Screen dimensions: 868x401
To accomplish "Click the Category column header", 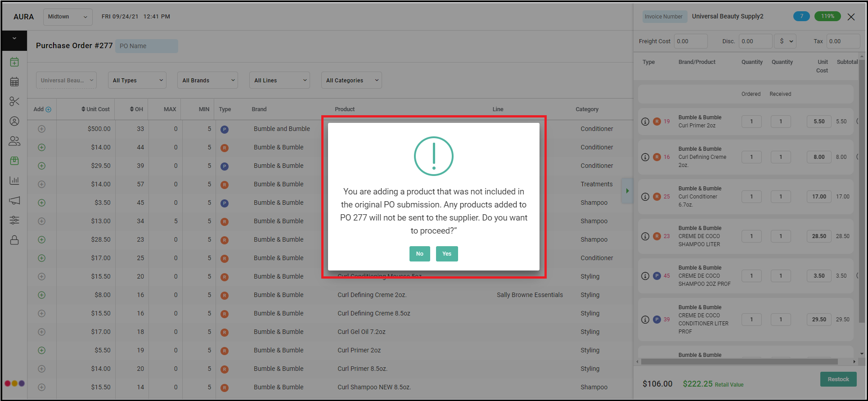I will point(587,109).
